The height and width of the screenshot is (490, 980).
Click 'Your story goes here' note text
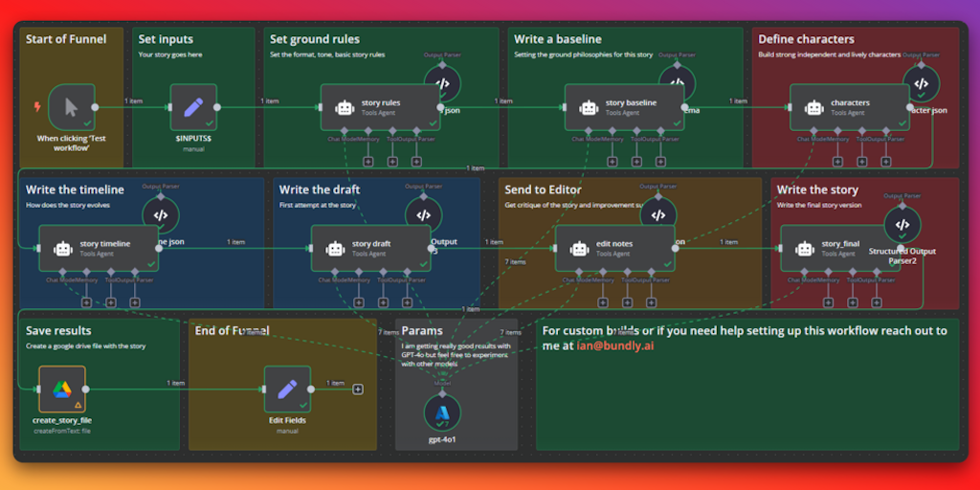click(x=170, y=55)
